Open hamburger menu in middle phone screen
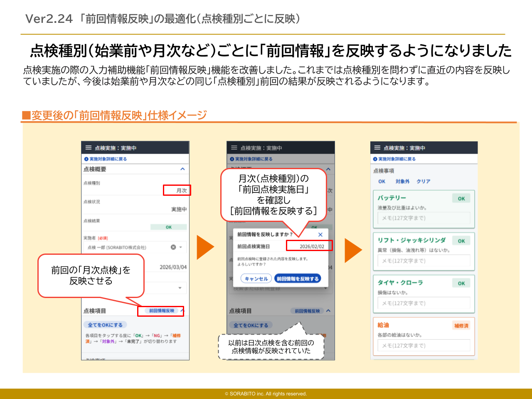532x399 pixels. point(234,148)
